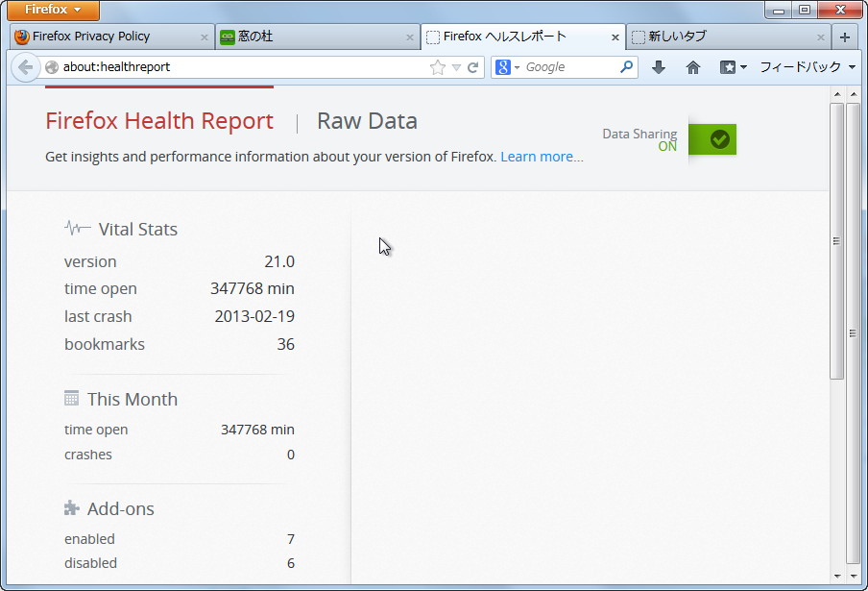The image size is (868, 591).
Task: Click the globe site identity icon
Action: coord(52,67)
